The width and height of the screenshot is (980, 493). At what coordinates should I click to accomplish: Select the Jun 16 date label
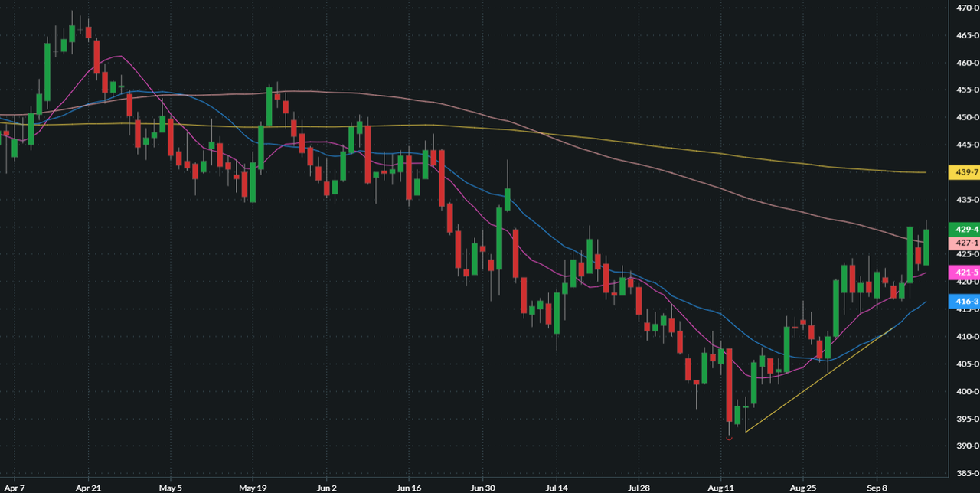(x=410, y=487)
